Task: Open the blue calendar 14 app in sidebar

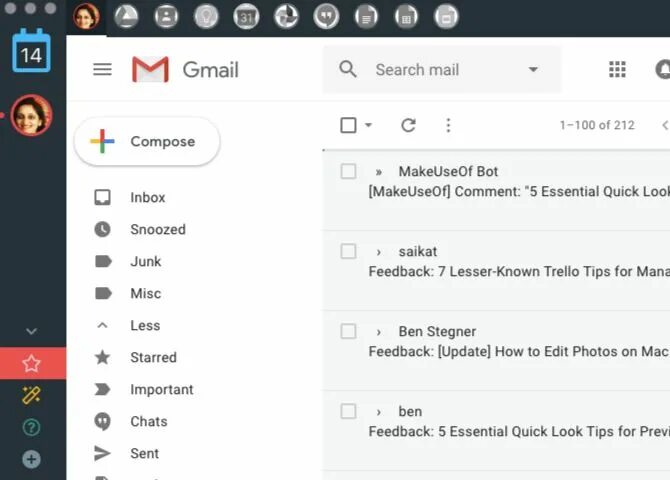Action: pos(31,51)
